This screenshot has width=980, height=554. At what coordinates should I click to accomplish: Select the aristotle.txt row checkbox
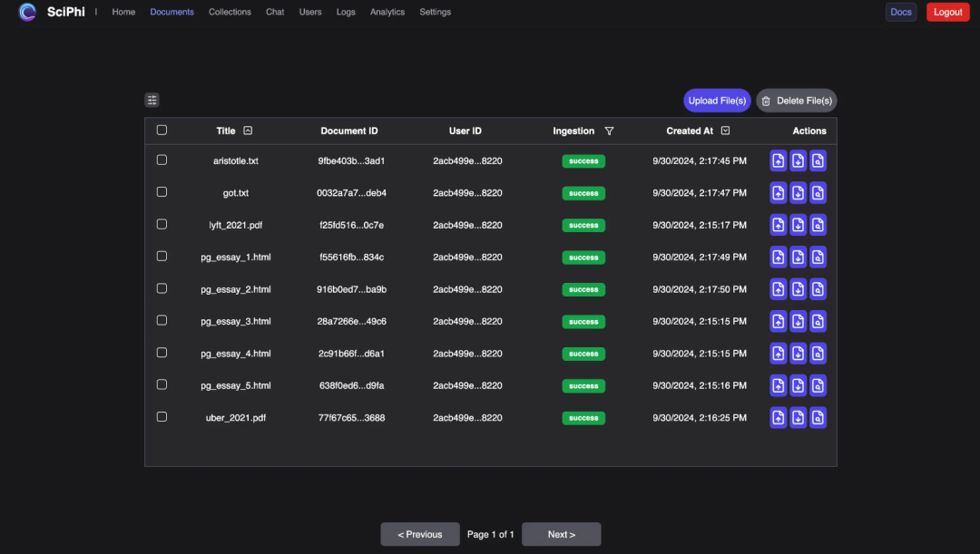(162, 160)
